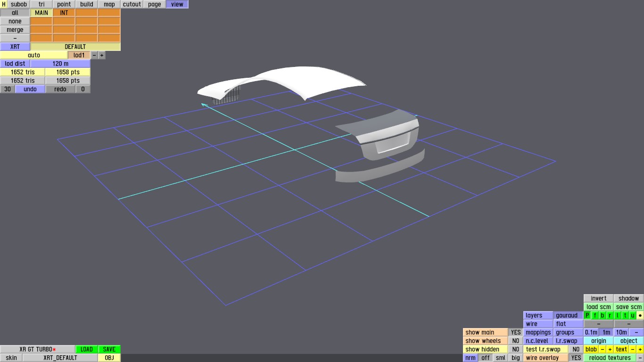
Task: Select the page tab
Action: (155, 4)
